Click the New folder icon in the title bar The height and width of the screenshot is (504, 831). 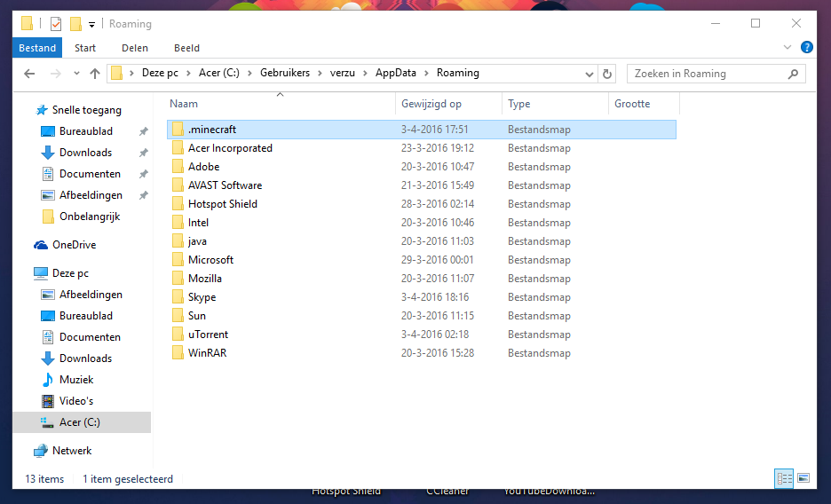[75, 24]
